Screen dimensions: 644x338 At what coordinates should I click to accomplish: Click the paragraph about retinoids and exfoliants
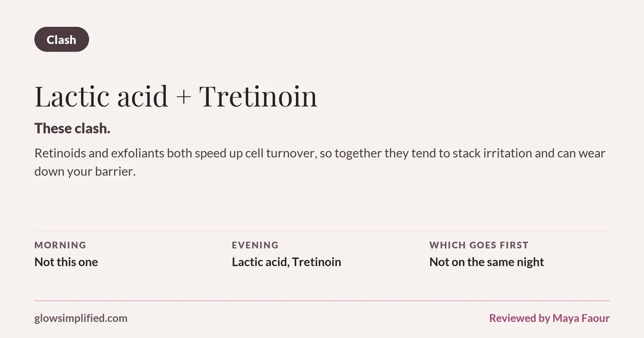pos(320,163)
